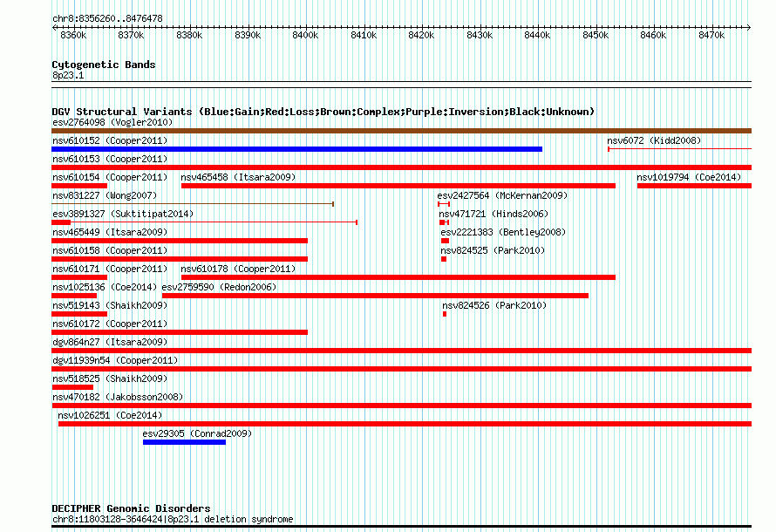Click the 8420k ruler tick label
The width and height of the screenshot is (776, 532).
pos(421,35)
